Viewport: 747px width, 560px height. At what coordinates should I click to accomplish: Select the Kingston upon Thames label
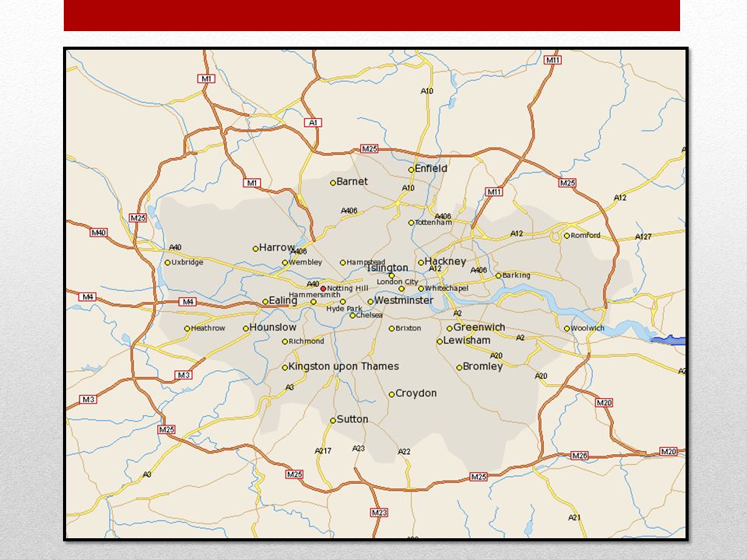click(344, 366)
